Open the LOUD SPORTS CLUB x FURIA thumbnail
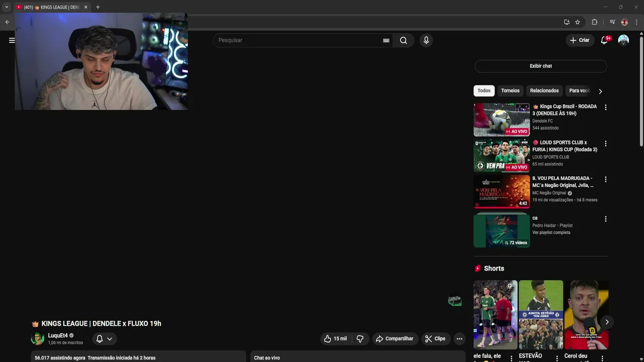644x362 pixels. (502, 156)
